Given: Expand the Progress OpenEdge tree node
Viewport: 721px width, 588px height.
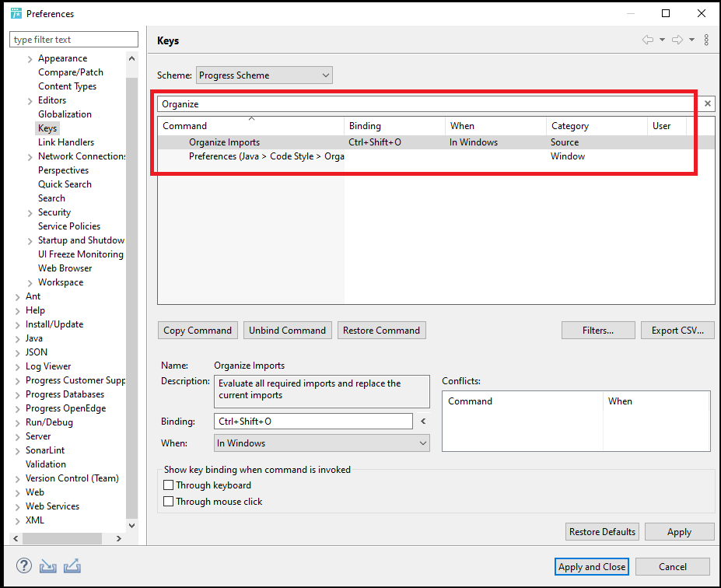Looking at the screenshot, I should pos(17,408).
